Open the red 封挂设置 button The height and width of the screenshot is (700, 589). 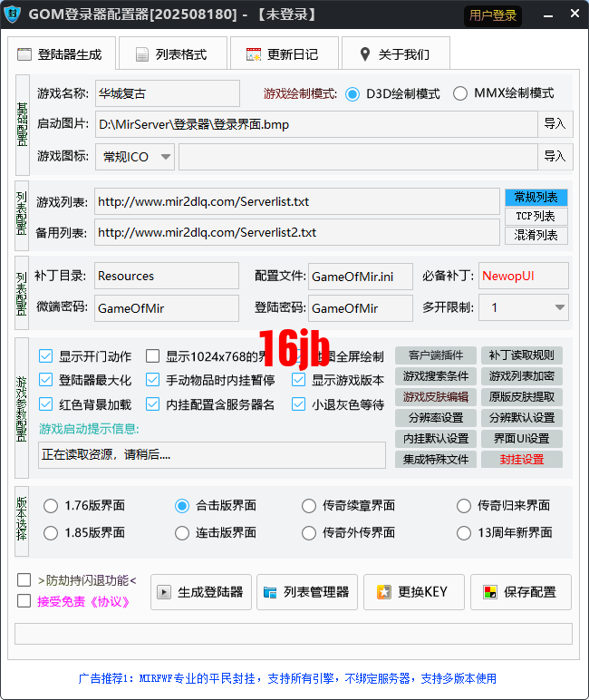522,460
